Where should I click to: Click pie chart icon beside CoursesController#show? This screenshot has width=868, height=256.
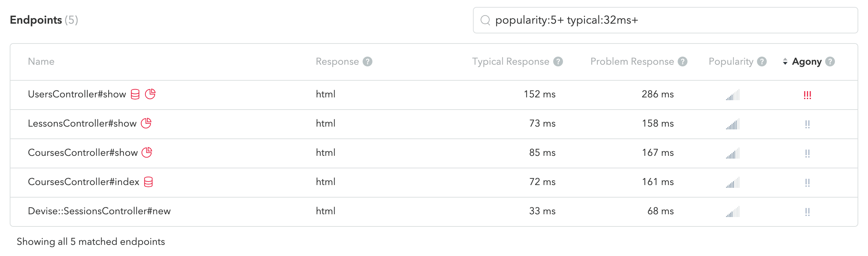click(147, 152)
